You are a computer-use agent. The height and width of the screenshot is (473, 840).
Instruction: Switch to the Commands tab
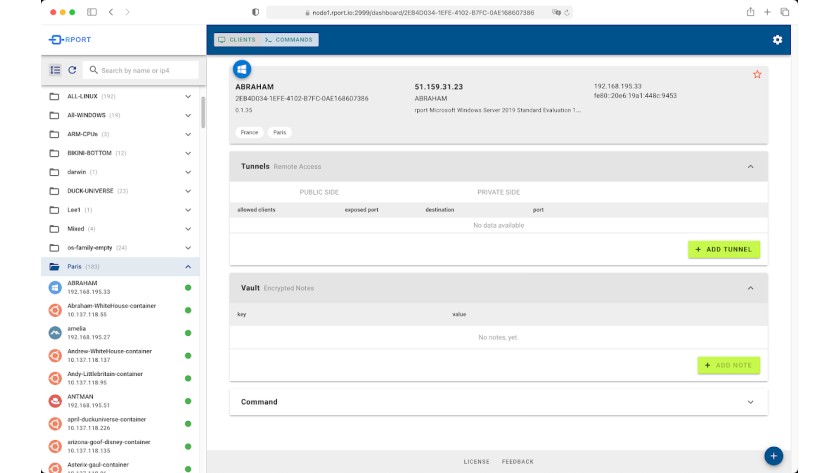tap(289, 40)
